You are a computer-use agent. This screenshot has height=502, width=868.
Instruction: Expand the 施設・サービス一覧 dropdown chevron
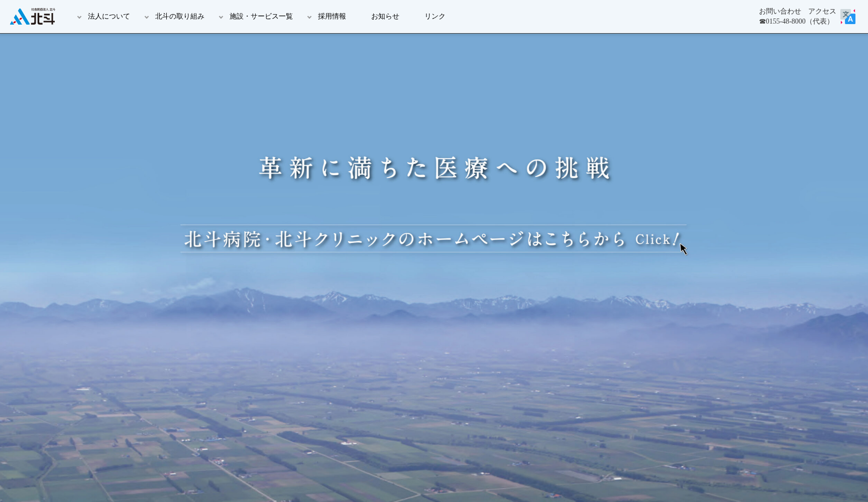(x=221, y=17)
